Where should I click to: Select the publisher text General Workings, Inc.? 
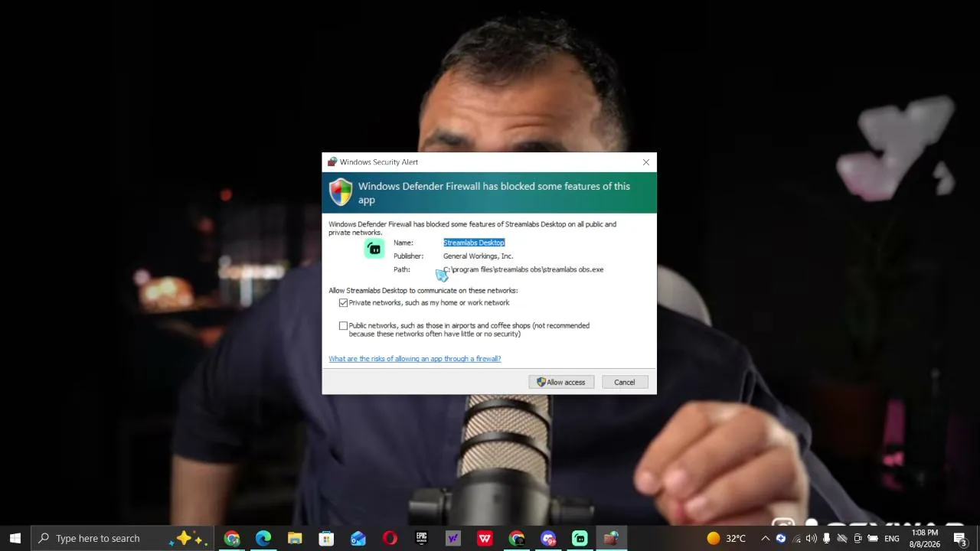478,256
